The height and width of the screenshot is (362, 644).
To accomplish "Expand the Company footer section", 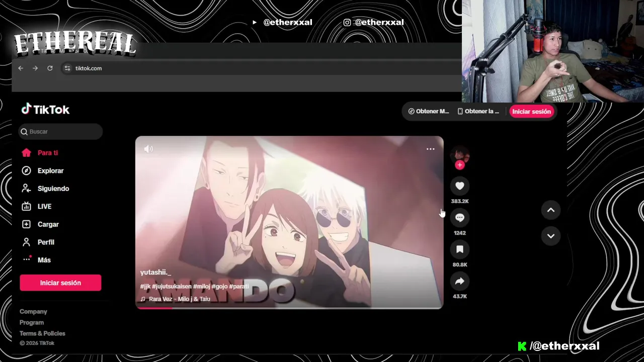I will tap(33, 312).
